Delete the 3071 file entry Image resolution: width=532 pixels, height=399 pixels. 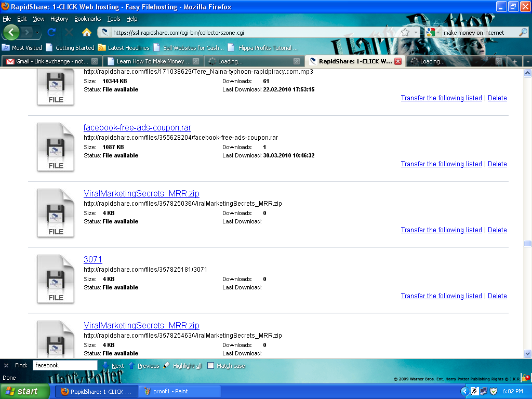coord(497,296)
